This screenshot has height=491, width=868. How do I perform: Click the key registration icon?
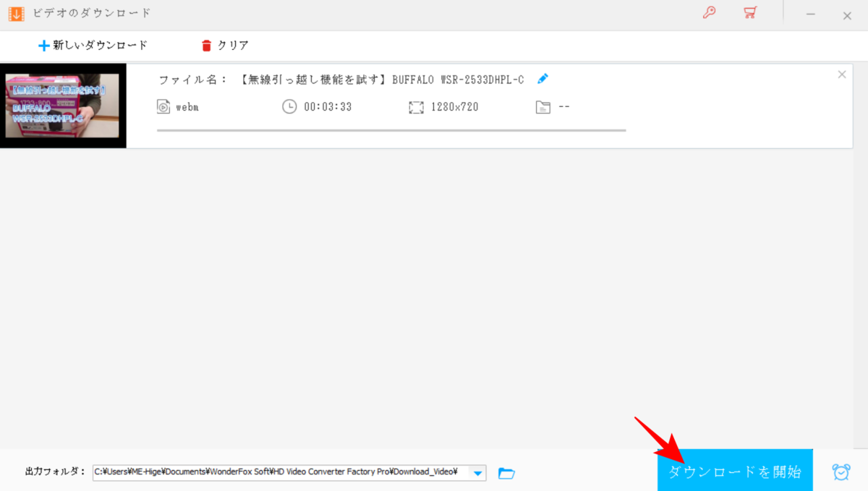point(709,13)
